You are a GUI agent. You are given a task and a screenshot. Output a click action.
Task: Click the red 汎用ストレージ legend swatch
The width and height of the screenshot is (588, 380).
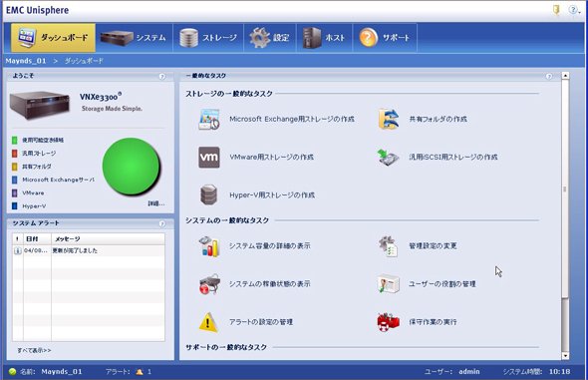(x=15, y=153)
